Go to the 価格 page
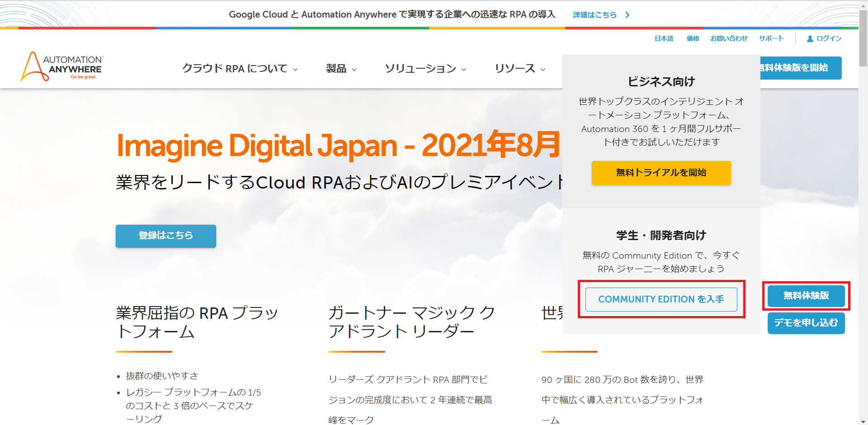 pyautogui.click(x=693, y=38)
